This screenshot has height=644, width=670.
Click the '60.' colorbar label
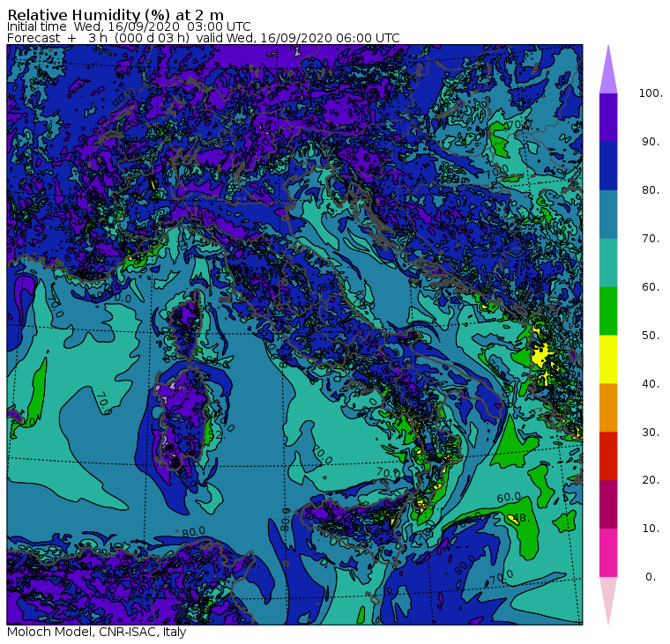point(651,287)
